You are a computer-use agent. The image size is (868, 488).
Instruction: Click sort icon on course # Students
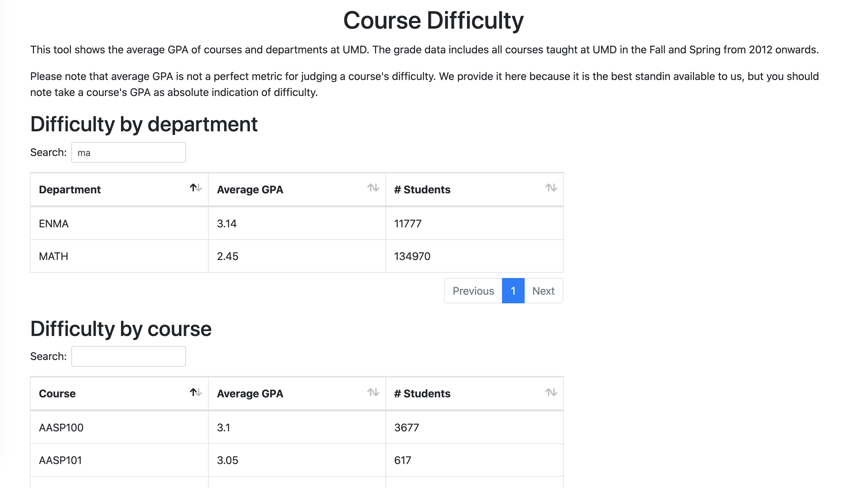click(x=551, y=392)
